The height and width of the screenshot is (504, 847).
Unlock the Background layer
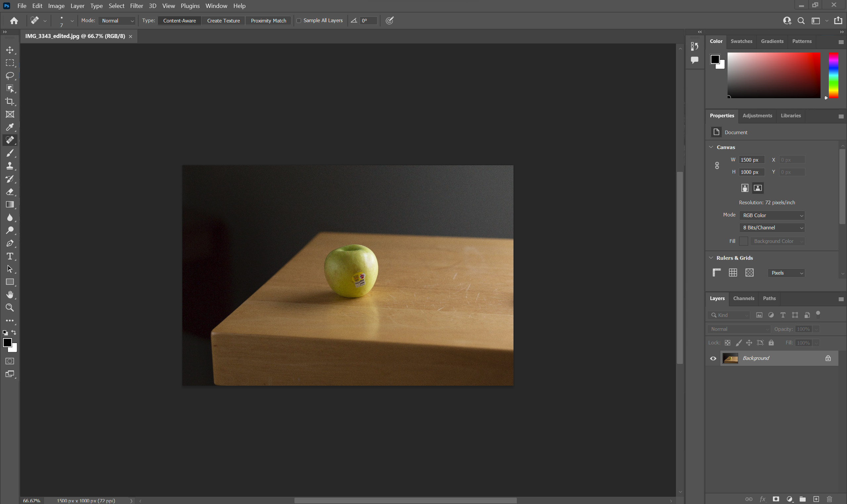click(827, 358)
